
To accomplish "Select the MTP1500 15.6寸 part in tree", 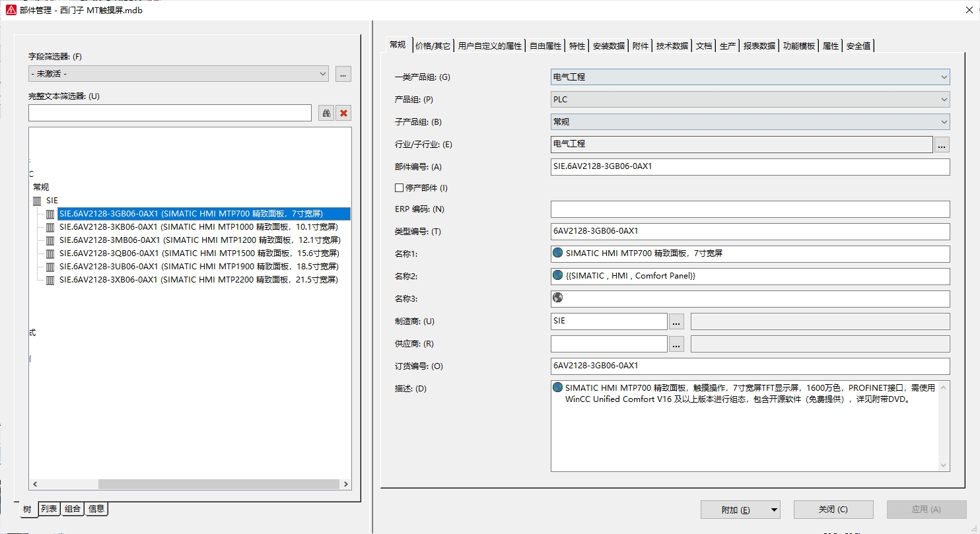I will 198,253.
